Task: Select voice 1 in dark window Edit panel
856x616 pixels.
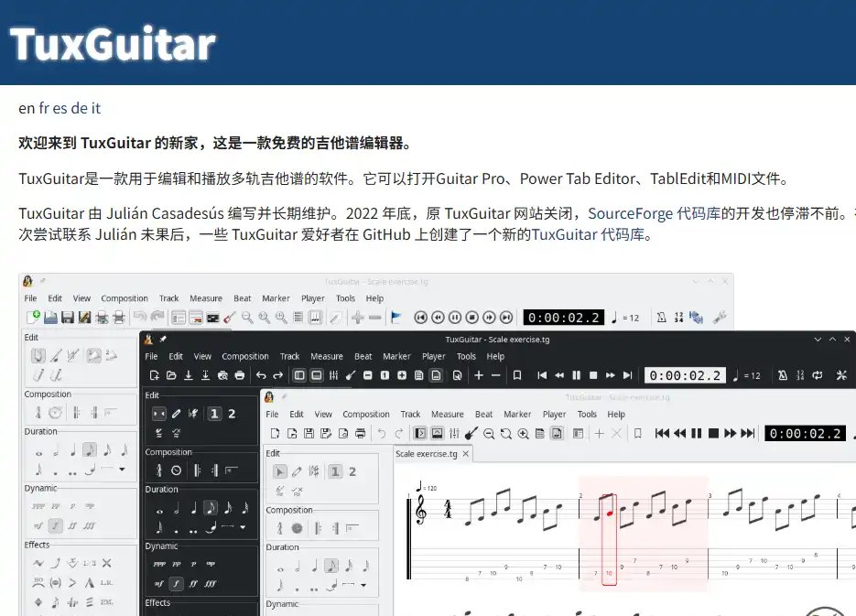Action: point(214,414)
